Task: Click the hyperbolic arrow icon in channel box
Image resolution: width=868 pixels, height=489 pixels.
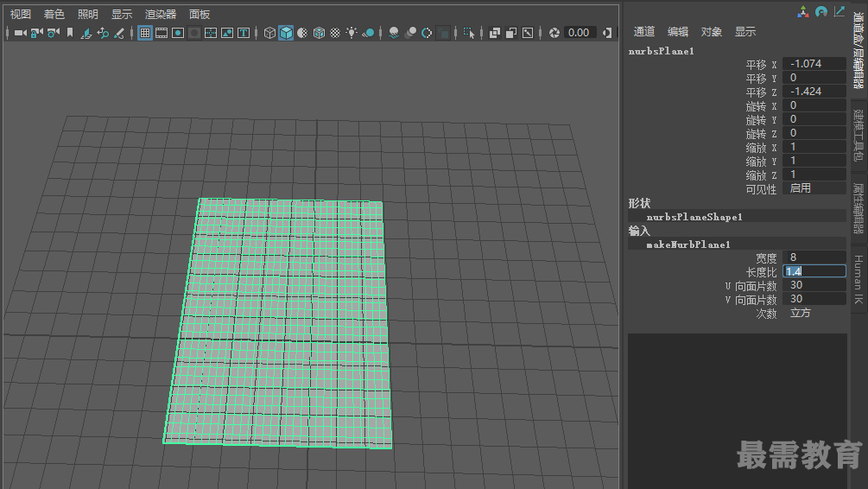Action: coord(839,11)
